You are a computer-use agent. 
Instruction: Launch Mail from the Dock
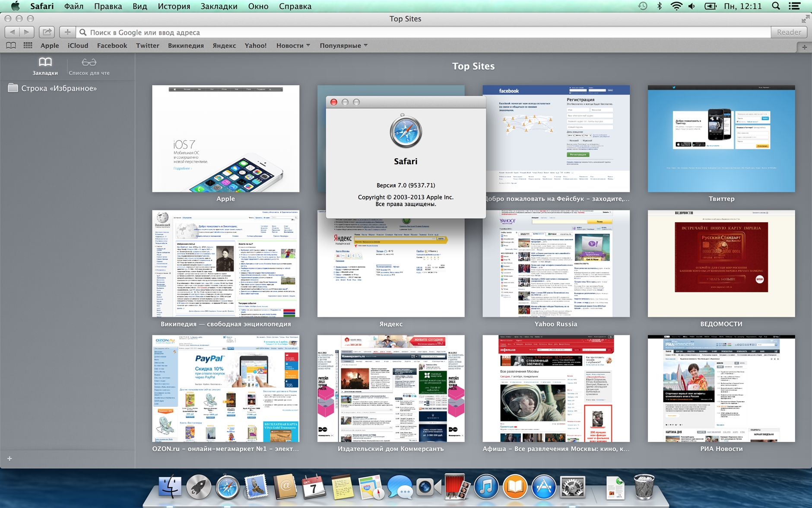256,487
